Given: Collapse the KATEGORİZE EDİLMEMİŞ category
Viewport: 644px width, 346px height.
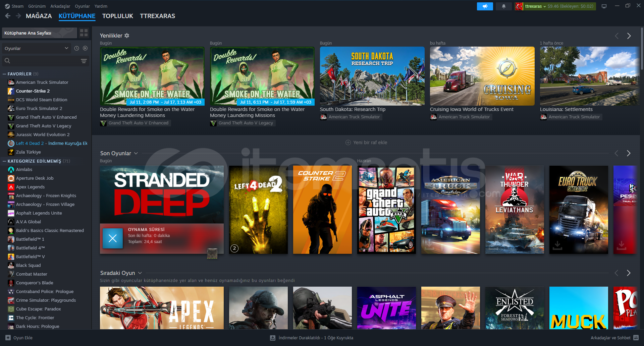Looking at the screenshot, I should 4,161.
